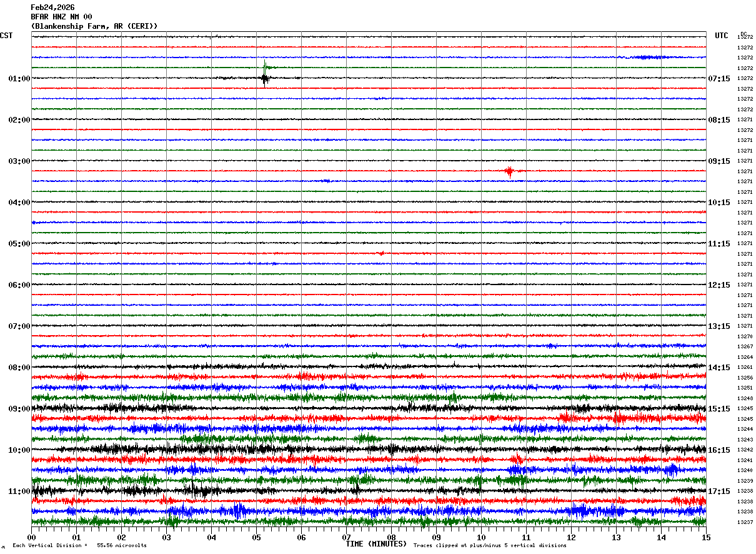Click the DC offset value 13251
Image resolution: width=756 pixels, height=554 pixels.
[x=745, y=388]
